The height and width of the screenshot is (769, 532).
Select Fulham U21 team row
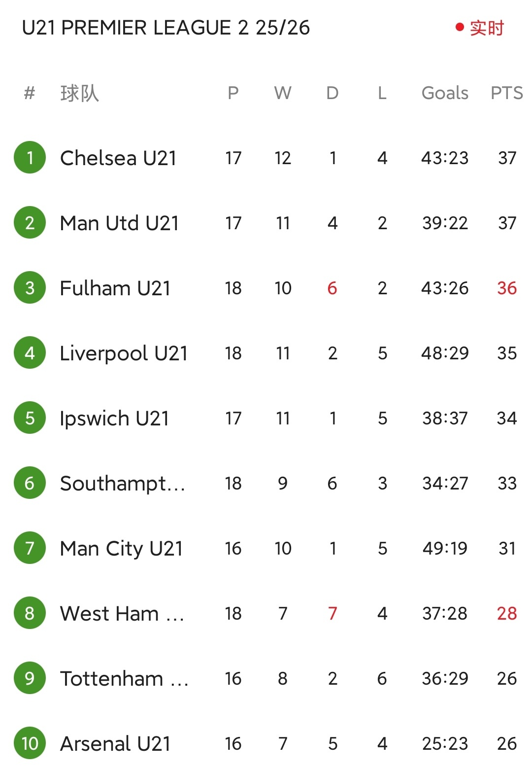tap(115, 288)
